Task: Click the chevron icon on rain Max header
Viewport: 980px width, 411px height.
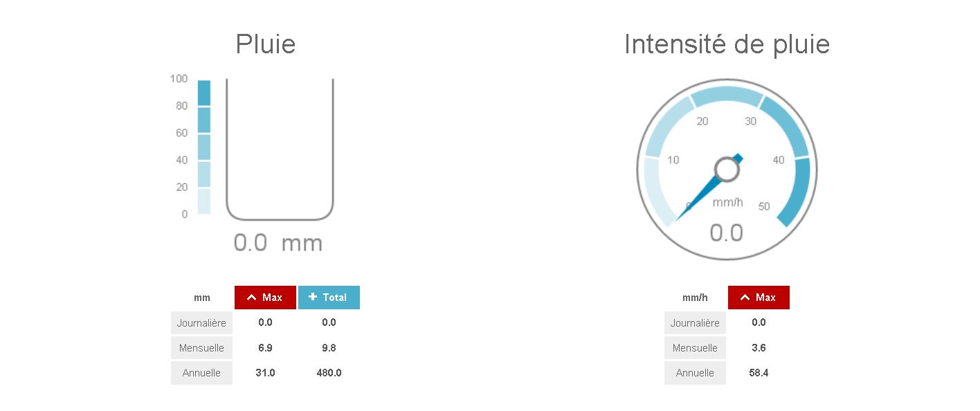Action: tap(252, 298)
